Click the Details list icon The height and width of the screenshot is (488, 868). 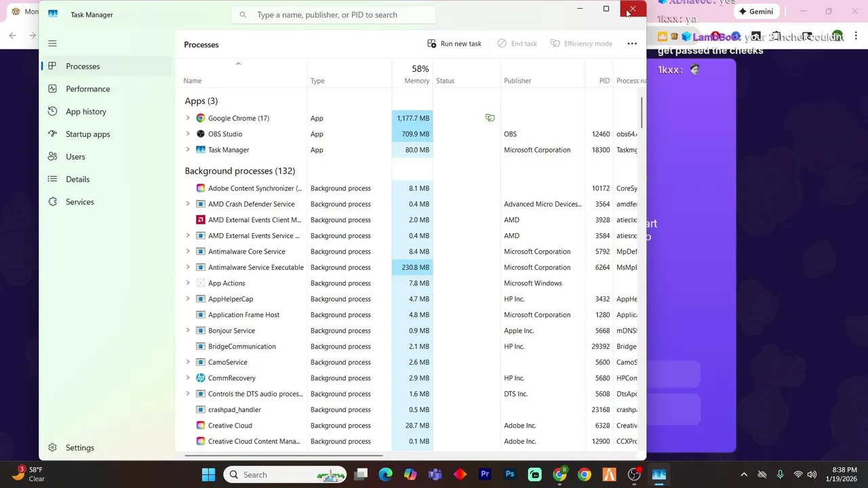pos(52,179)
